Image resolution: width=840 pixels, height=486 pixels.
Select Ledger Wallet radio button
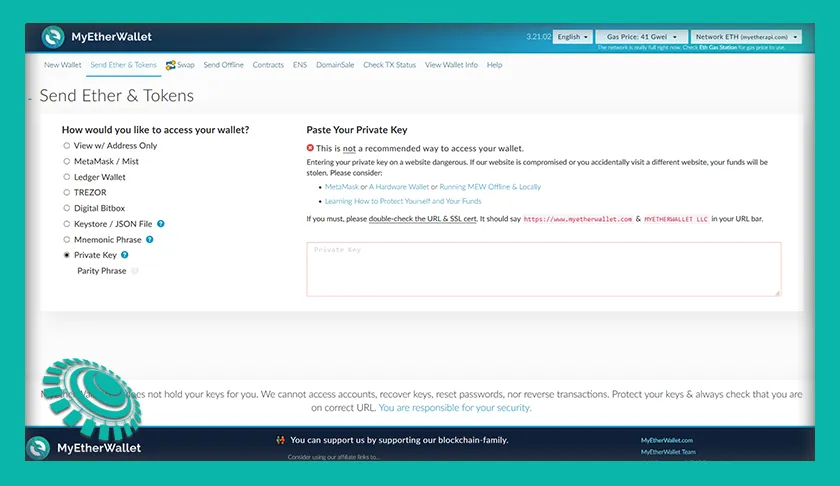click(66, 177)
